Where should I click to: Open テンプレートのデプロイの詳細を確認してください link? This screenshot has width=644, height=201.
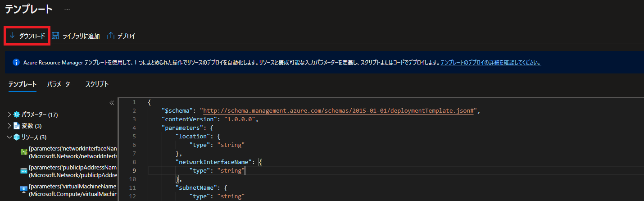click(x=490, y=63)
